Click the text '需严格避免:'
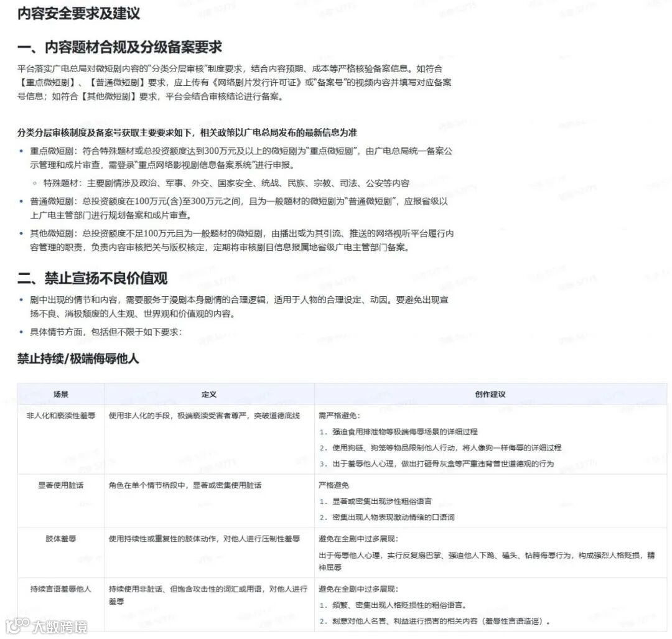 (x=340, y=416)
